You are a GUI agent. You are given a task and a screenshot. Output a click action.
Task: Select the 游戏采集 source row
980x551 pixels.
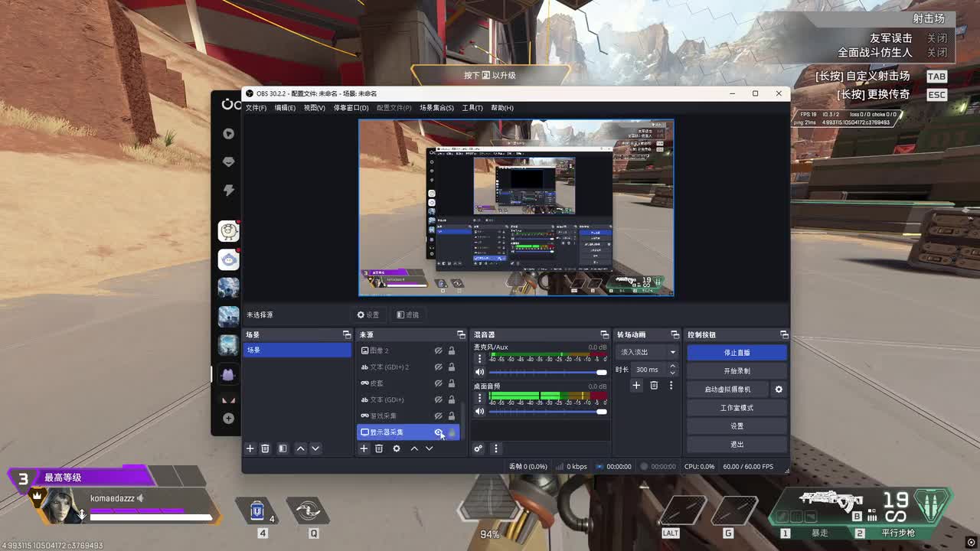(x=408, y=416)
